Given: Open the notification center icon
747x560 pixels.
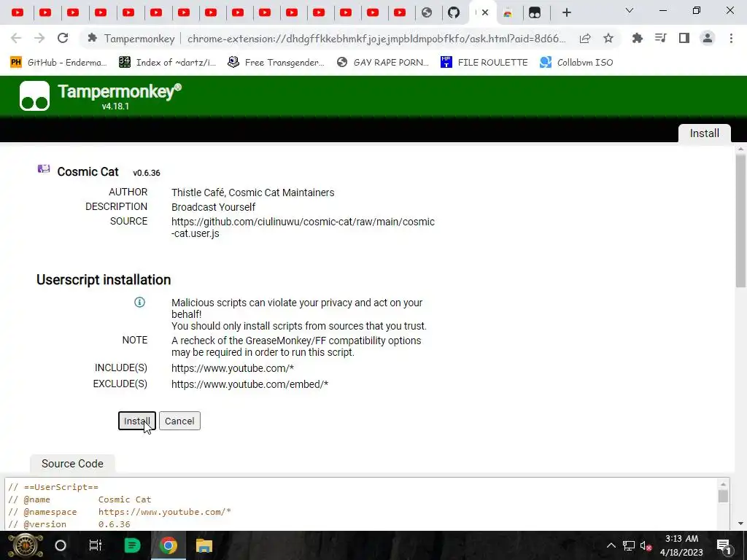Looking at the screenshot, I should 724,545.
